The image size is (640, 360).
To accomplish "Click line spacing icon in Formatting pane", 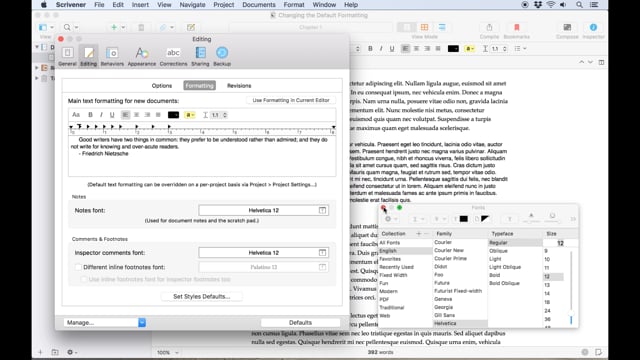I will (x=205, y=115).
